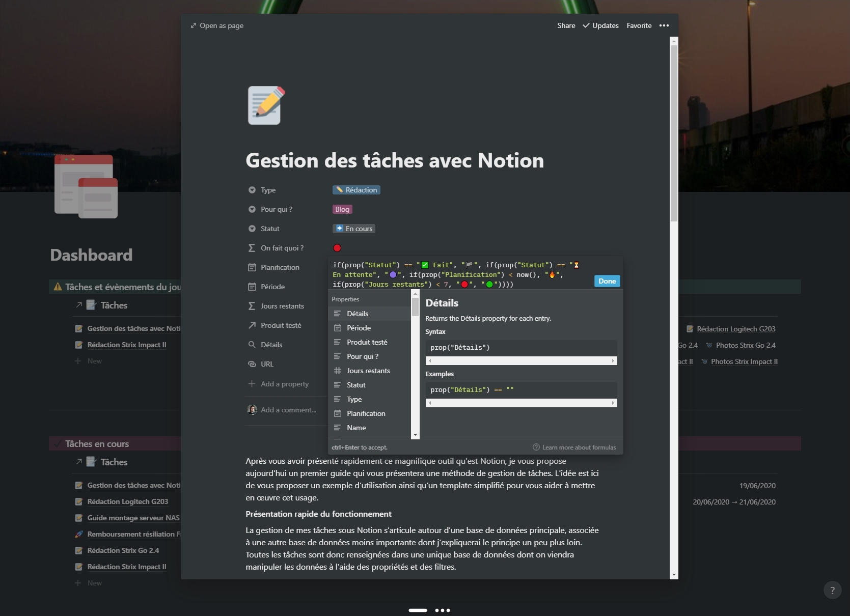Open Learn more about formulas link
The height and width of the screenshot is (616, 850).
click(x=574, y=447)
